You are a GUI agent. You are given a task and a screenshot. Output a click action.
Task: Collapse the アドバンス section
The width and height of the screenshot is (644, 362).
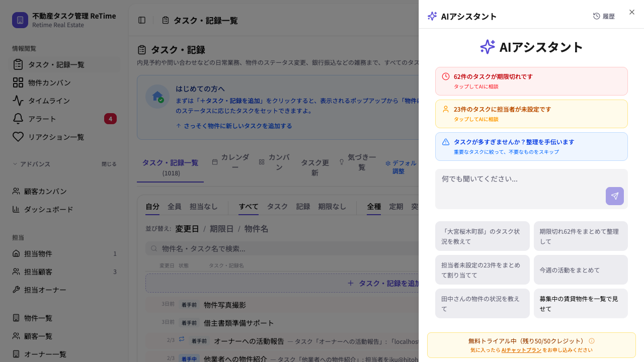point(31,164)
